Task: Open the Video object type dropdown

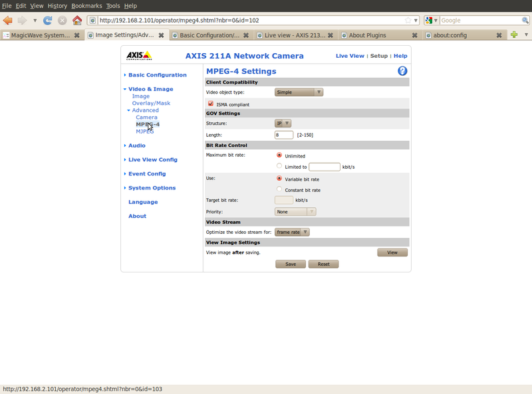Action: click(x=299, y=92)
